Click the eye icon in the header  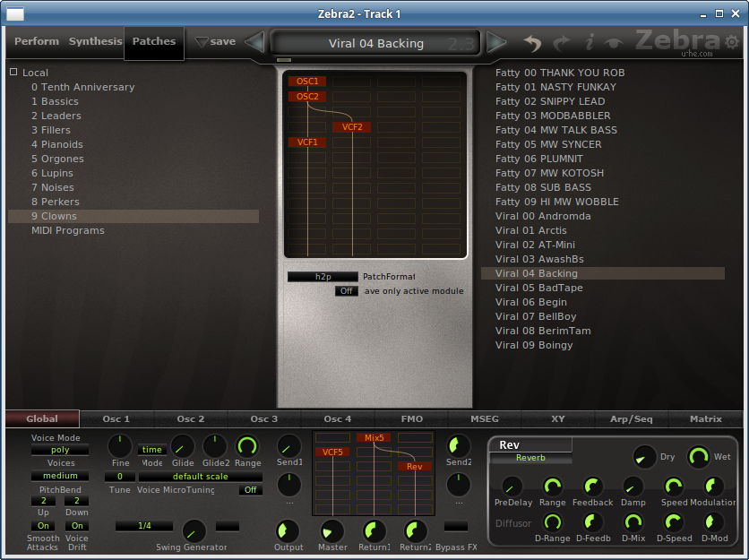(614, 43)
